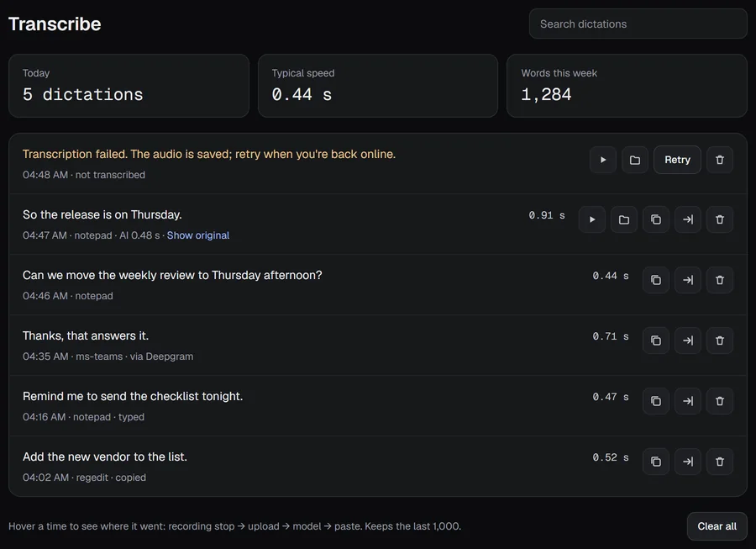Play audio of the failed transcription
Screen dimensions: 756x549
[x=602, y=160]
